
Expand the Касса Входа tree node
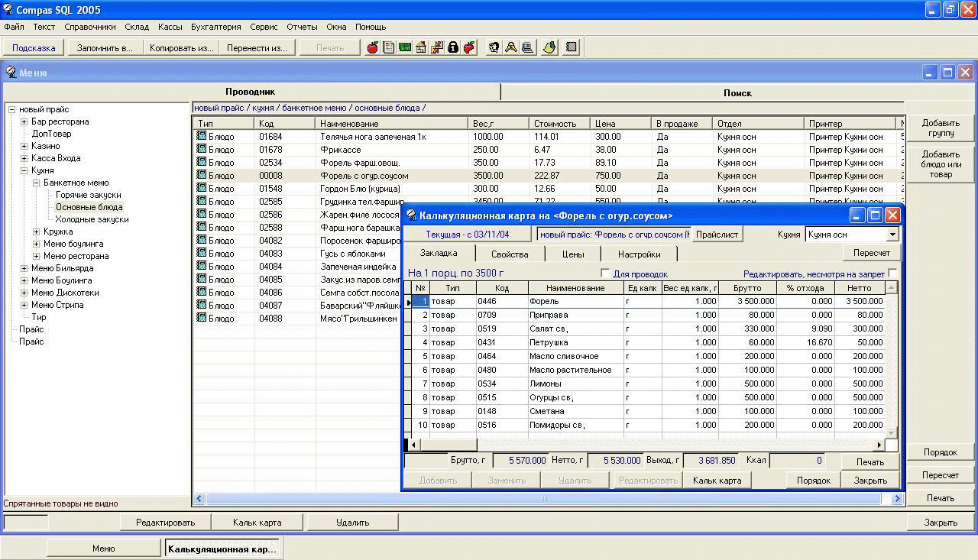24,158
